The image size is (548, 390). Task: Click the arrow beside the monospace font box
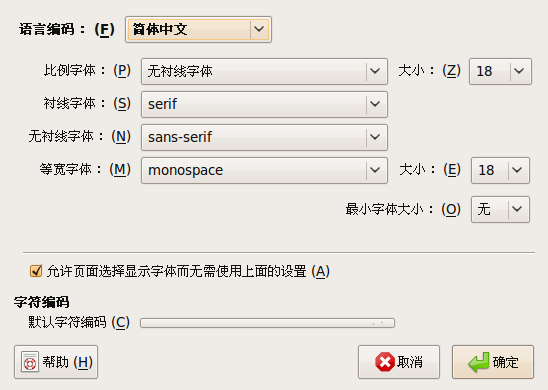pyautogui.click(x=375, y=170)
